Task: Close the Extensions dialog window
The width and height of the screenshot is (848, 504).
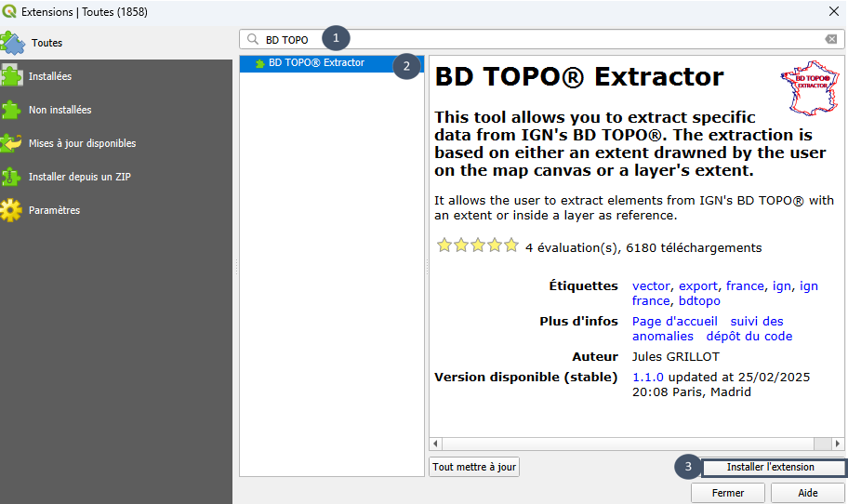Action: (x=834, y=11)
